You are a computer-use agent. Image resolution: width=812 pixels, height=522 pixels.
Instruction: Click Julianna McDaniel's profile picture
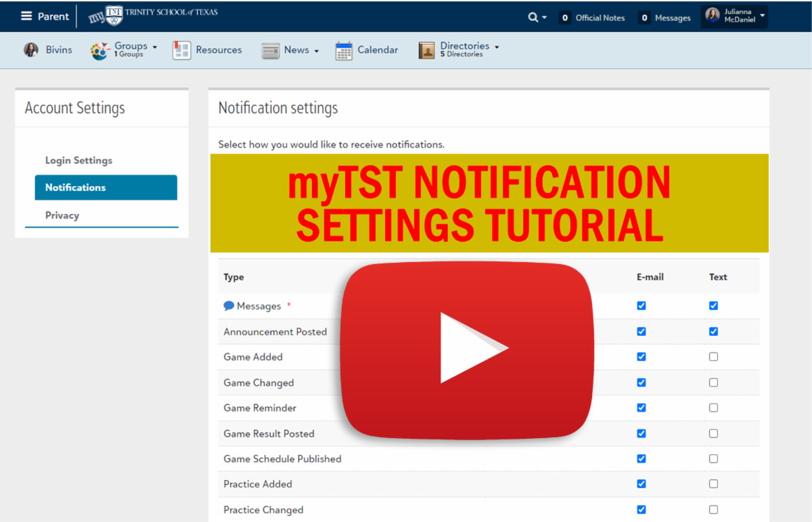pyautogui.click(x=713, y=16)
